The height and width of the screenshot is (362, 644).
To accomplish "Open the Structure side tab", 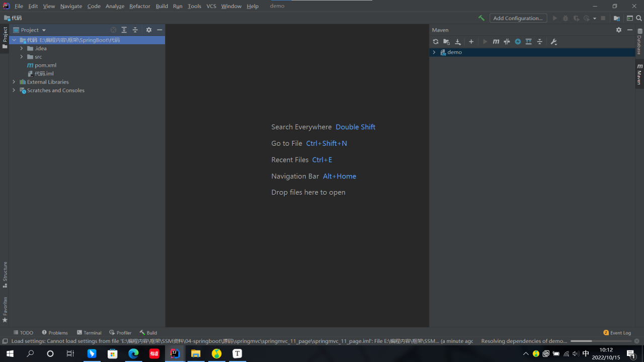I will tap(5, 275).
